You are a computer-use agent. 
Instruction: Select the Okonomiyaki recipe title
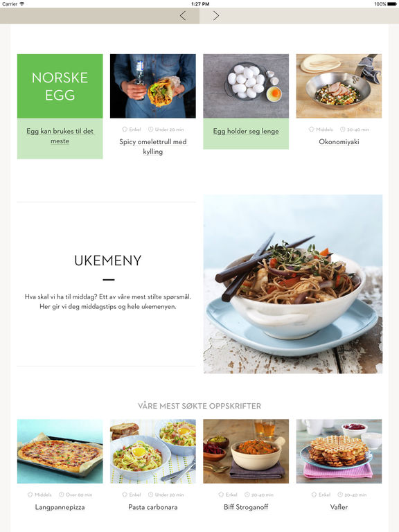(x=339, y=142)
